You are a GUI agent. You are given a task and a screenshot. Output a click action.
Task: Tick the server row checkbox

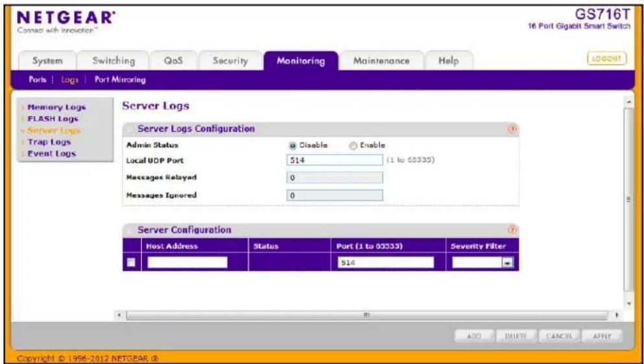pyautogui.click(x=131, y=262)
